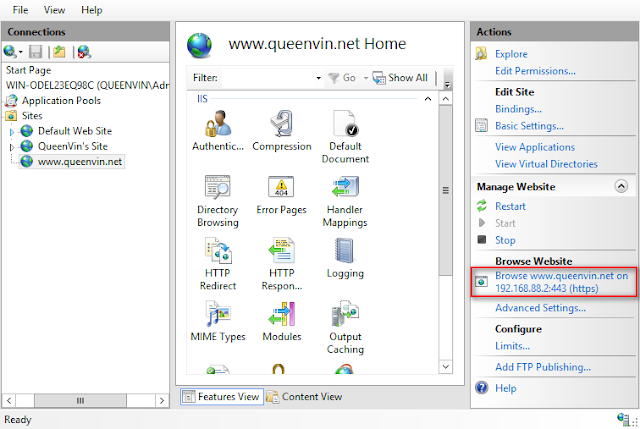Select the Sites tree node
The height and width of the screenshot is (429, 640).
tap(24, 116)
